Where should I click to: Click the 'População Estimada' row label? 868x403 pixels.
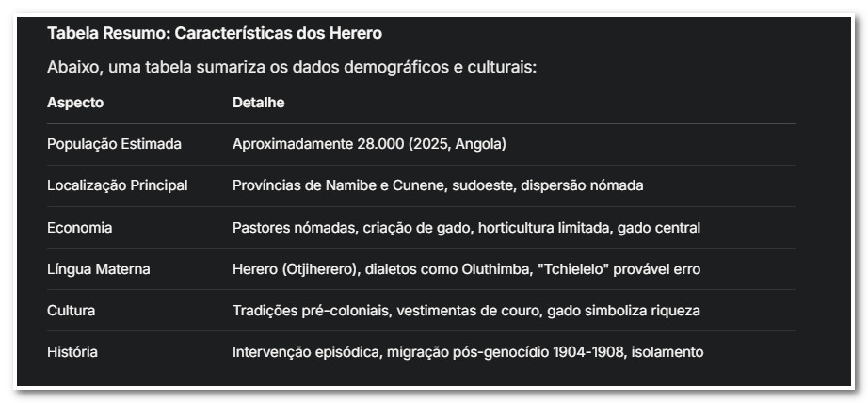(x=114, y=144)
